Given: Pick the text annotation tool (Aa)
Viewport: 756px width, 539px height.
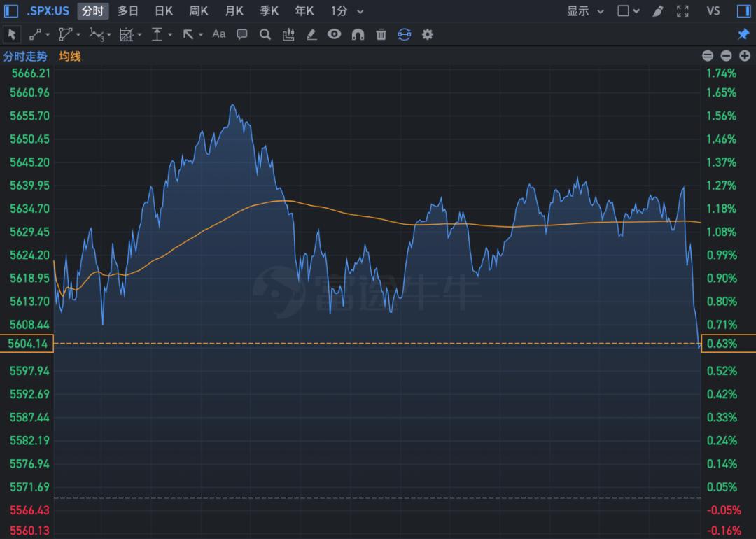Looking at the screenshot, I should (219, 34).
